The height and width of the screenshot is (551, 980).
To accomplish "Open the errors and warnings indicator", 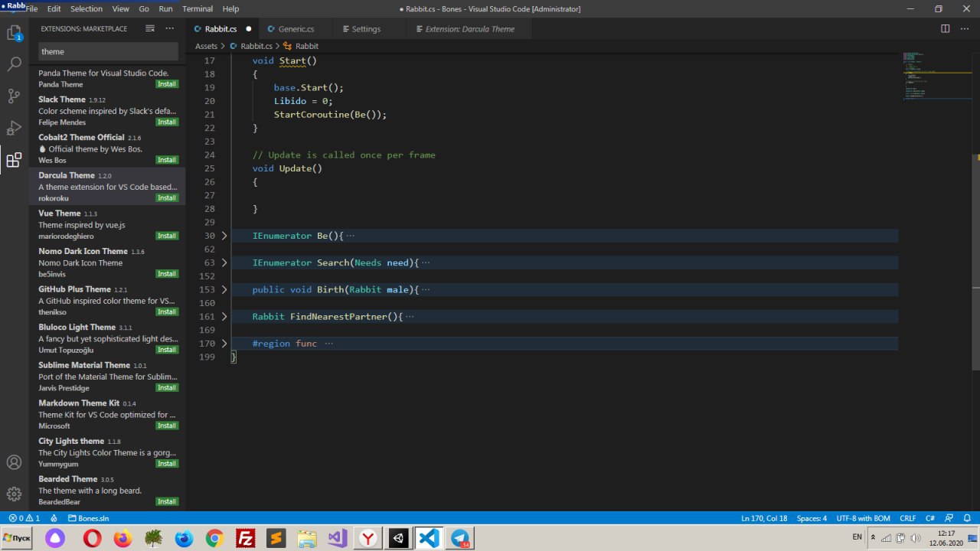I will [x=24, y=518].
